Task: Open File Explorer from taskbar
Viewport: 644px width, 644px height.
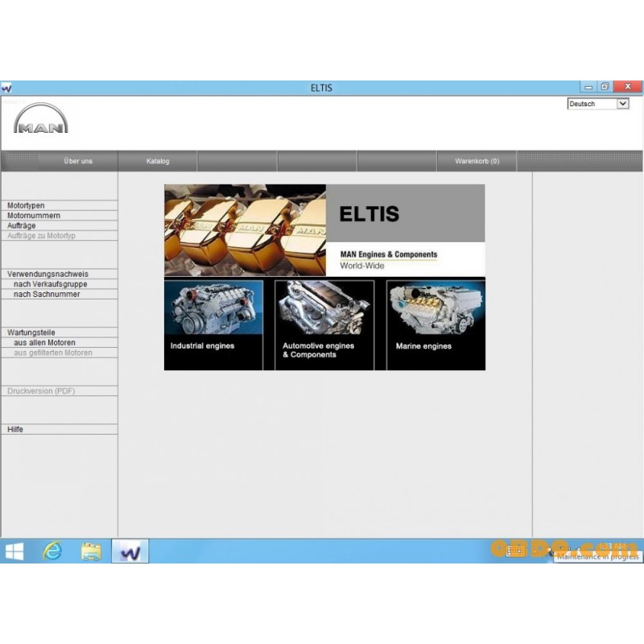Action: (91, 551)
